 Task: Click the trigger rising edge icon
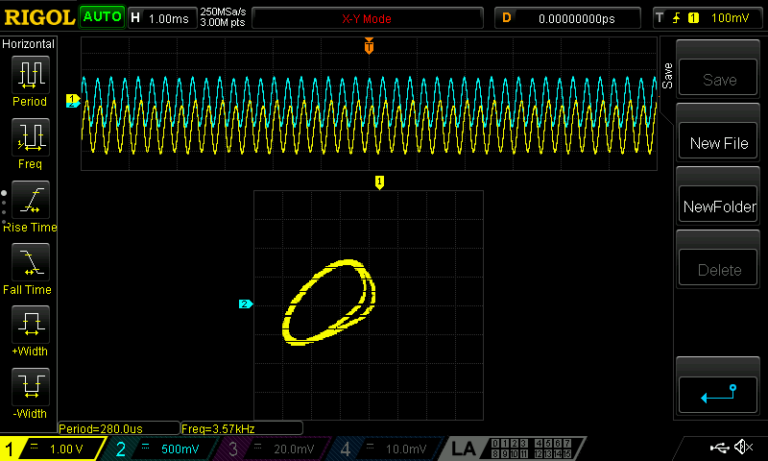pos(676,18)
